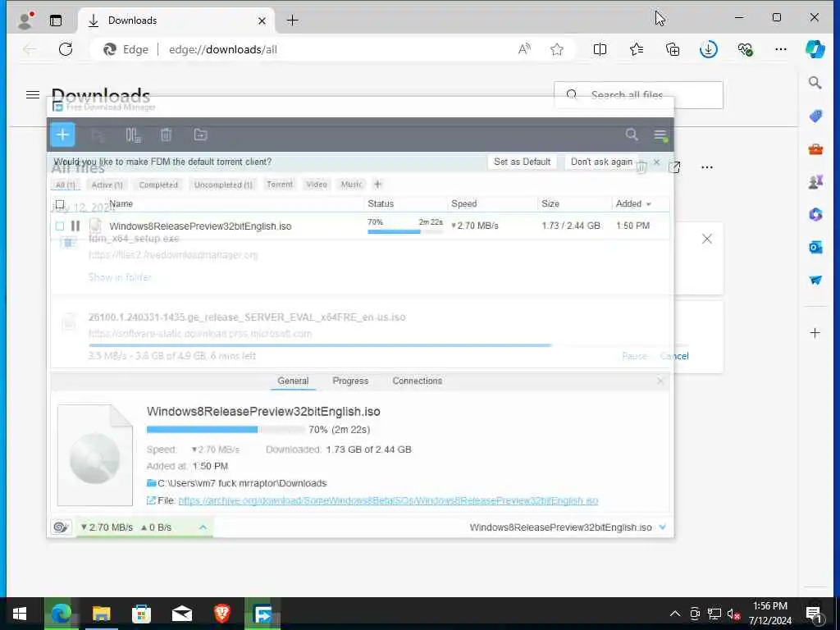This screenshot has width=840, height=630.
Task: Switch to the Connections tab
Action: (418, 381)
